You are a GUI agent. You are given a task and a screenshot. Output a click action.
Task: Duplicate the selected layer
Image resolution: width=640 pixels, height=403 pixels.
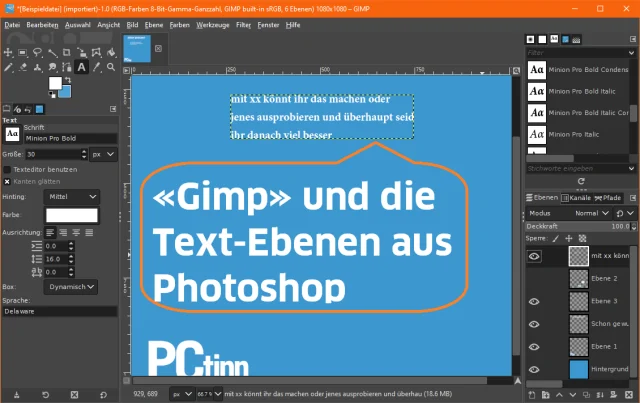[586, 395]
